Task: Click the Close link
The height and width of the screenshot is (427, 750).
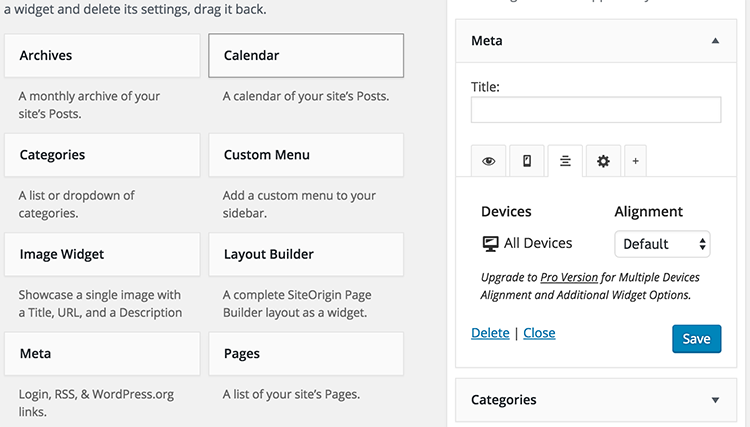Action: pyautogui.click(x=539, y=333)
